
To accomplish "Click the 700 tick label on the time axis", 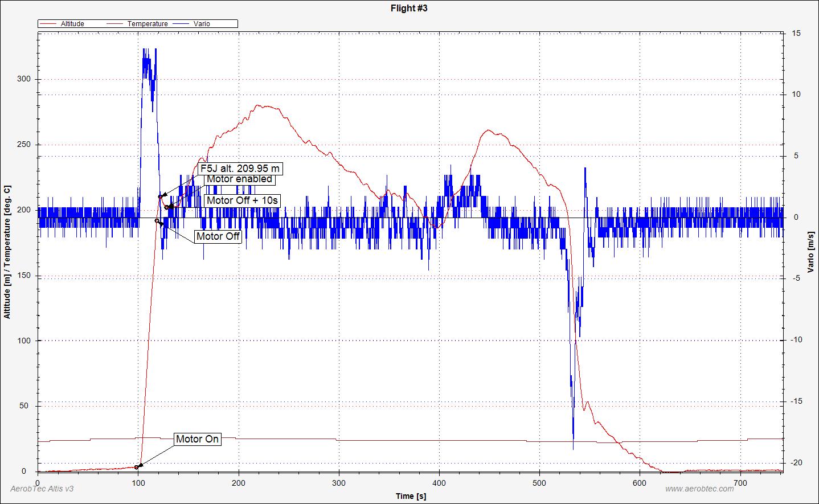I will pos(740,482).
